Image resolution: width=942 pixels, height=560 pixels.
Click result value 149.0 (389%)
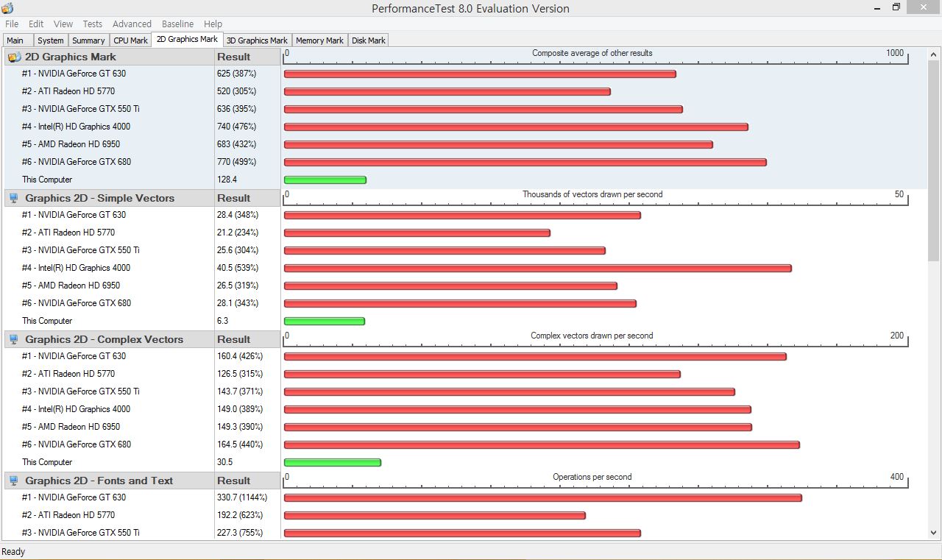(x=240, y=409)
